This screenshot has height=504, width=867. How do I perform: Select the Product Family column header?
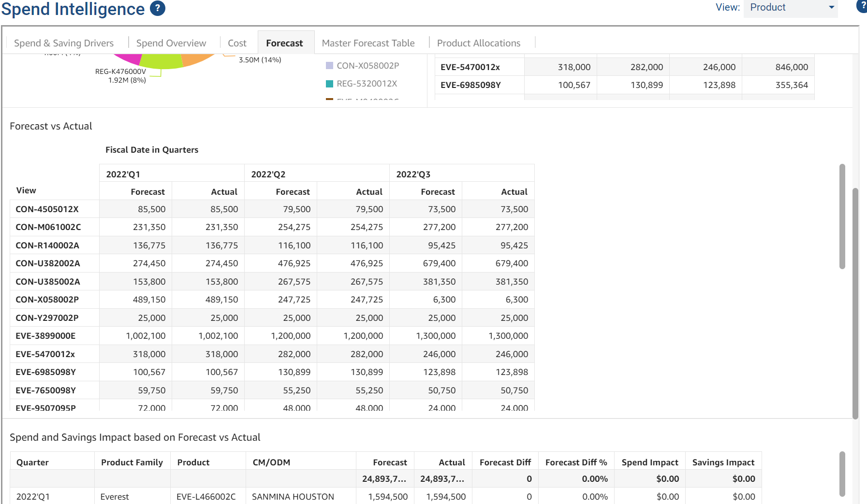tap(132, 462)
